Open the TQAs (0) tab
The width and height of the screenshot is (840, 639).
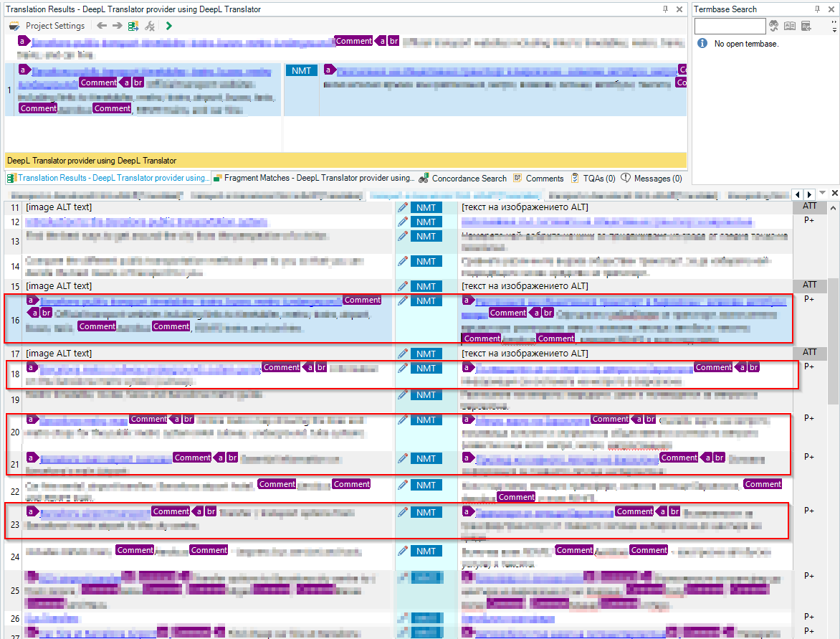click(593, 178)
